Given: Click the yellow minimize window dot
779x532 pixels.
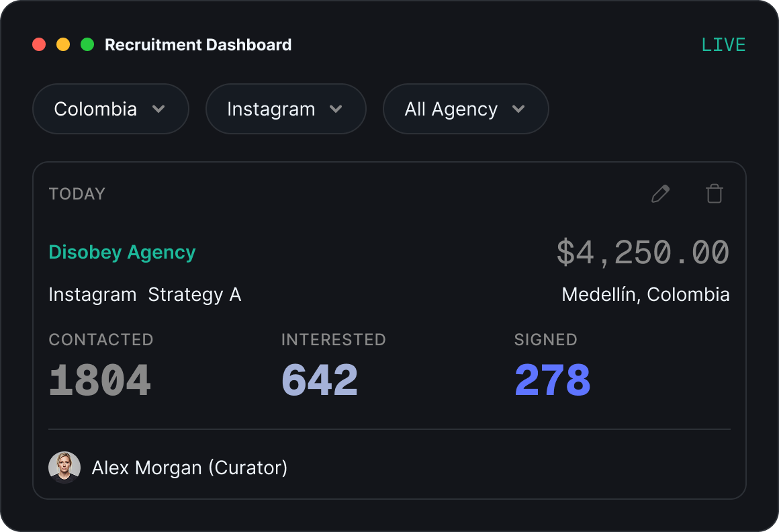Looking at the screenshot, I should pos(63,44).
